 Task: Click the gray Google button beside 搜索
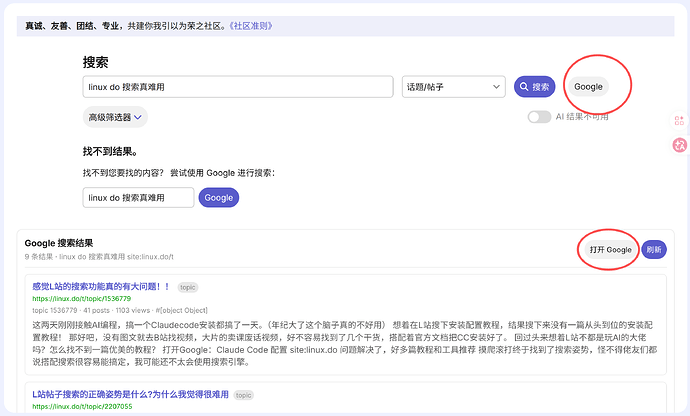pos(588,87)
